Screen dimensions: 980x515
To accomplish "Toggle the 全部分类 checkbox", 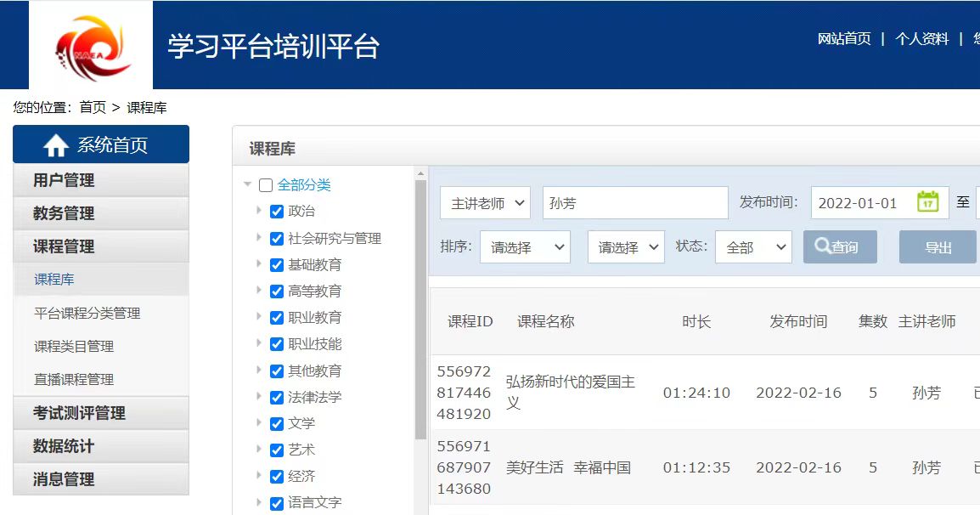I will click(266, 185).
